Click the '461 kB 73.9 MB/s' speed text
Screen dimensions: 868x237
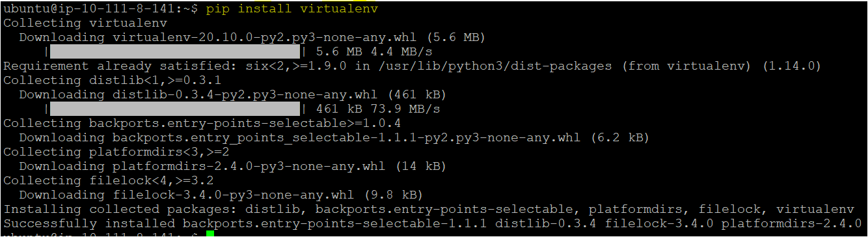pyautogui.click(x=378, y=109)
